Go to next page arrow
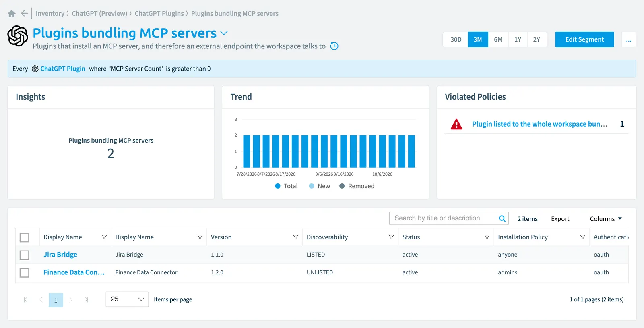This screenshot has height=328, width=644. click(71, 299)
